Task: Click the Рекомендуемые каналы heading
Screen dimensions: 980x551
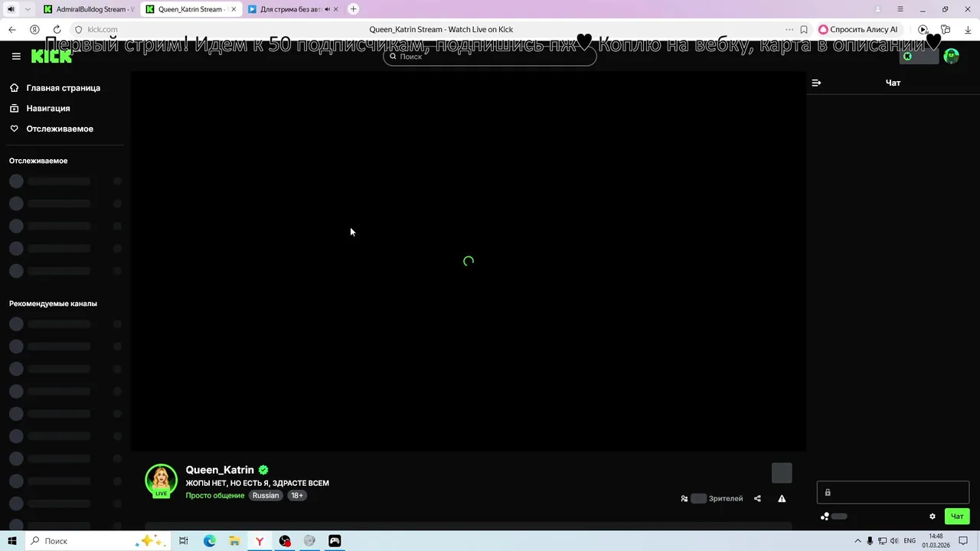Action: click(x=53, y=304)
